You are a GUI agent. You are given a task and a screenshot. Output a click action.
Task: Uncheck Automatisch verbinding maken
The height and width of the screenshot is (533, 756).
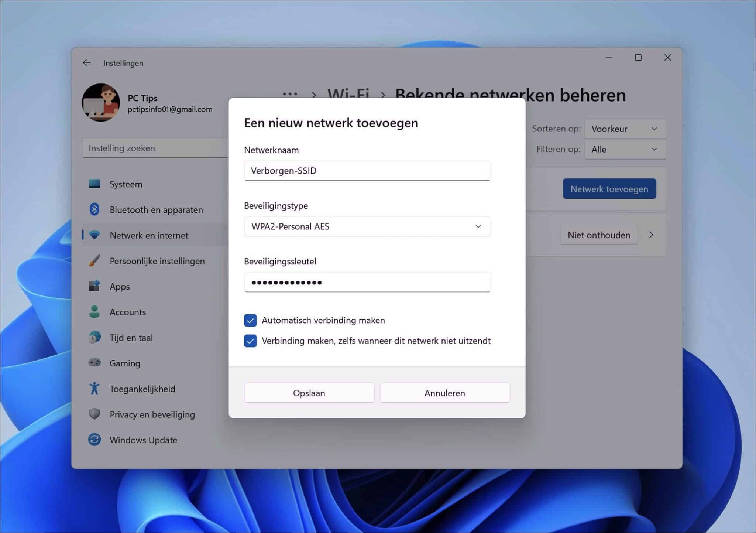pyautogui.click(x=250, y=320)
